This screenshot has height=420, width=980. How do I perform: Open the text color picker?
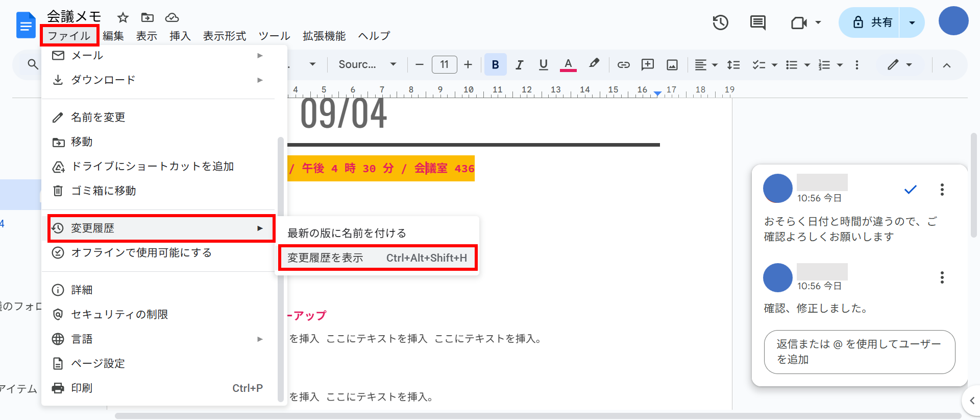(568, 65)
